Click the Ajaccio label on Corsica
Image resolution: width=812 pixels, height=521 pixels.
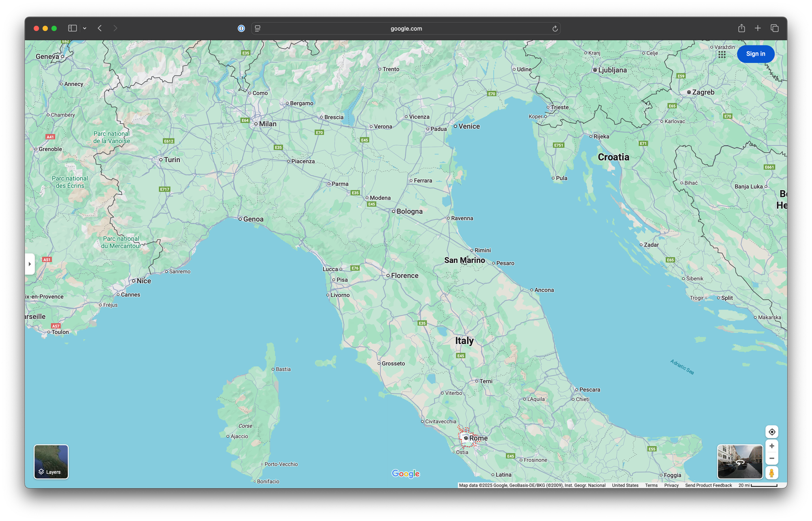239,436
